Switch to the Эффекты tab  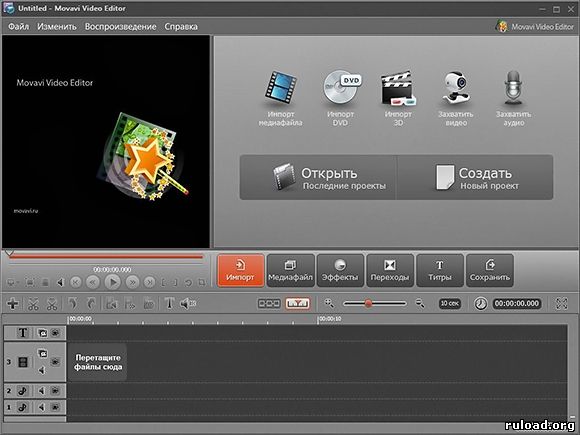340,270
